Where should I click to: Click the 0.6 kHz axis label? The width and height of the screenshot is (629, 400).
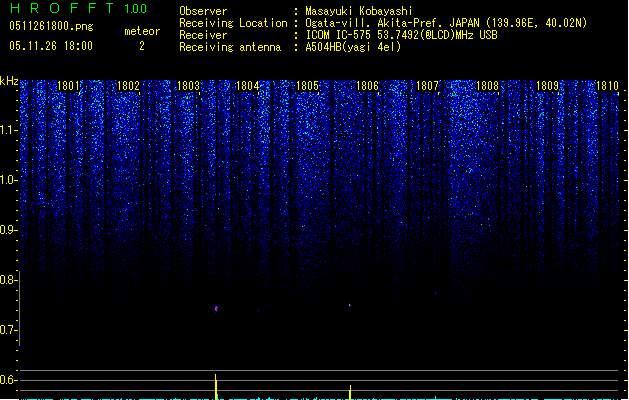[x=8, y=380]
